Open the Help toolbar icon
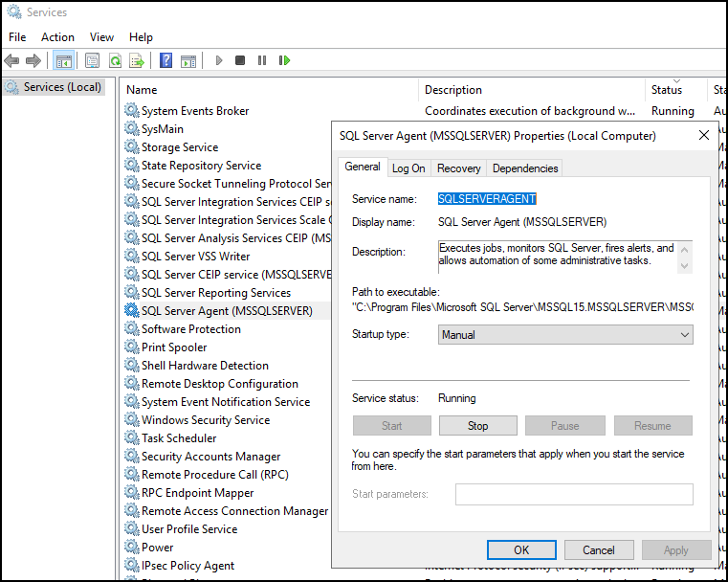 click(165, 60)
